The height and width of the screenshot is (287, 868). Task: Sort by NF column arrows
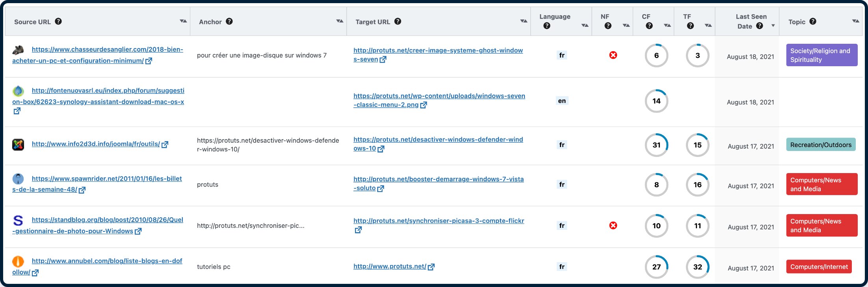(626, 26)
